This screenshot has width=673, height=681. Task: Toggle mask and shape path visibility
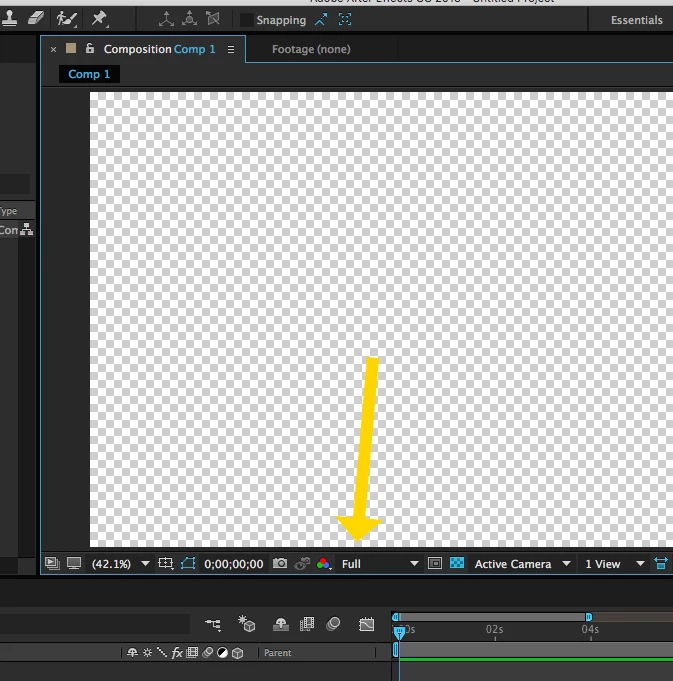[x=188, y=563]
